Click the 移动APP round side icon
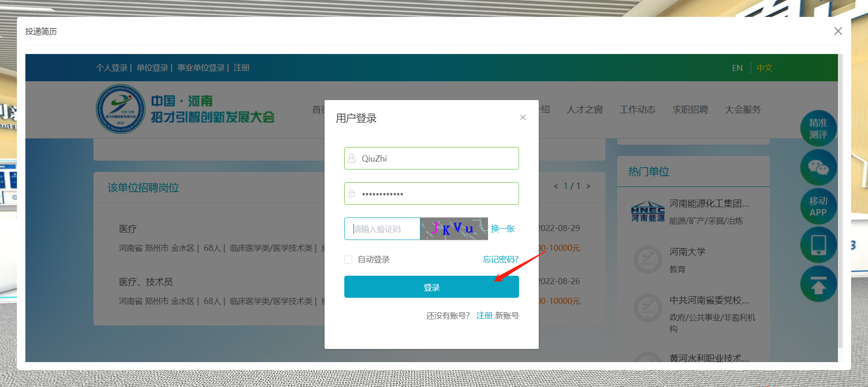 818,207
